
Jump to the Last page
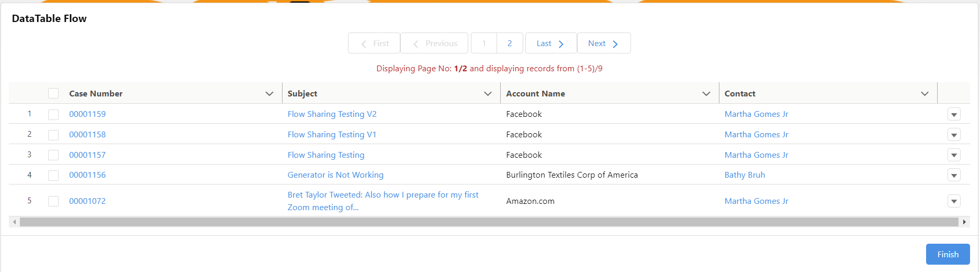click(550, 43)
